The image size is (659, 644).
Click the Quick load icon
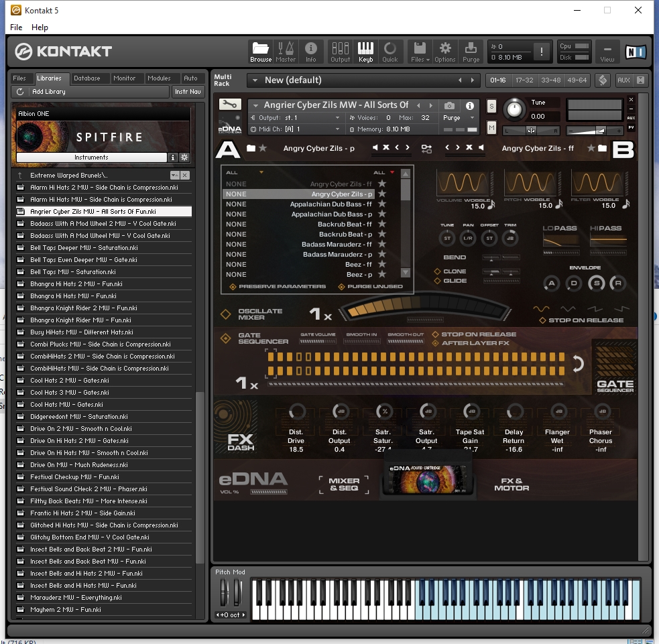click(x=390, y=52)
